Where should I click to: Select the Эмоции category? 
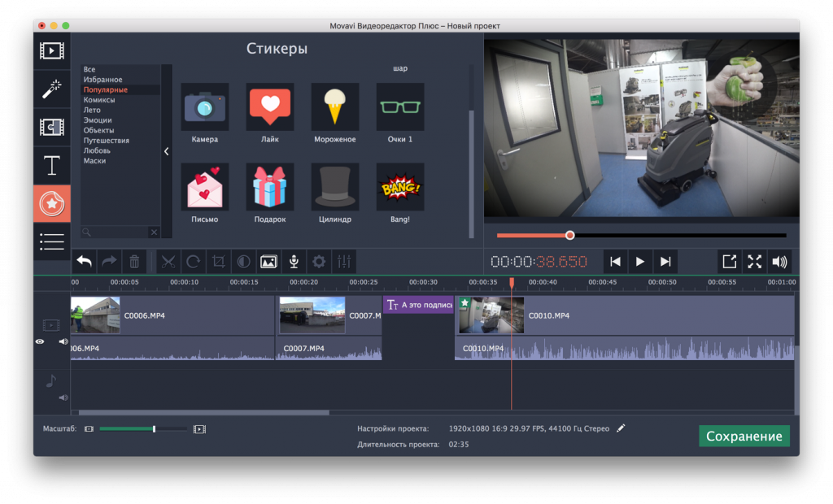point(98,120)
